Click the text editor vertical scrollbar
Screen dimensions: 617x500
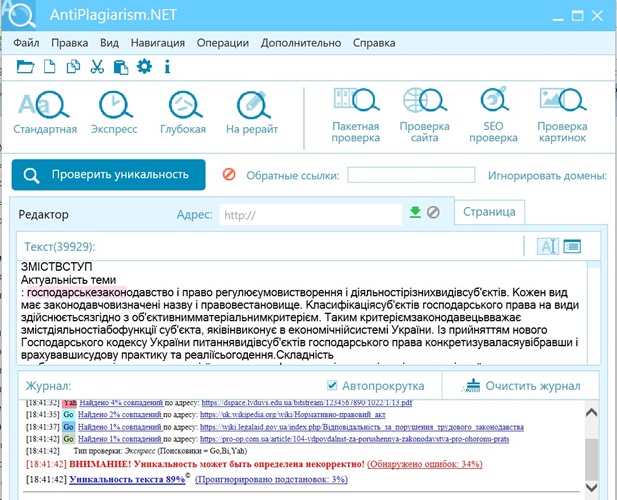(x=594, y=313)
